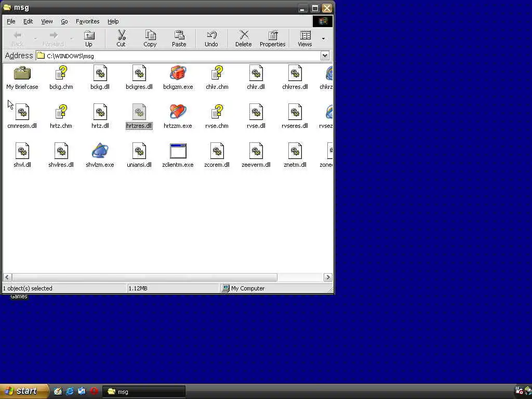Select the hrtz.chm help file
The height and width of the screenshot is (399, 532).
pos(61,117)
